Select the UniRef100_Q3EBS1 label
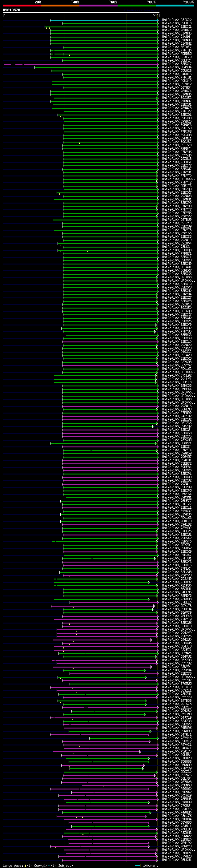Screen dimensions: 197x868 (x=177, y=162)
